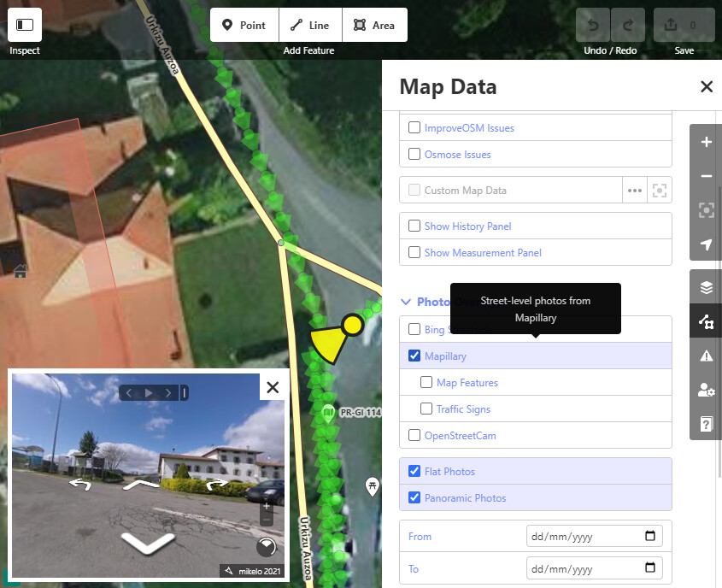Step backward with large down arrow
The image size is (722, 588).
coord(148,544)
